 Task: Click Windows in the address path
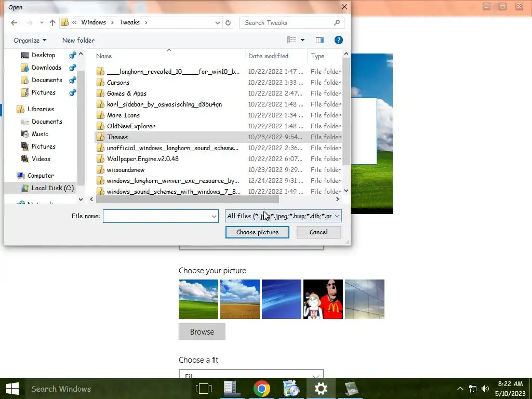pyautogui.click(x=94, y=22)
